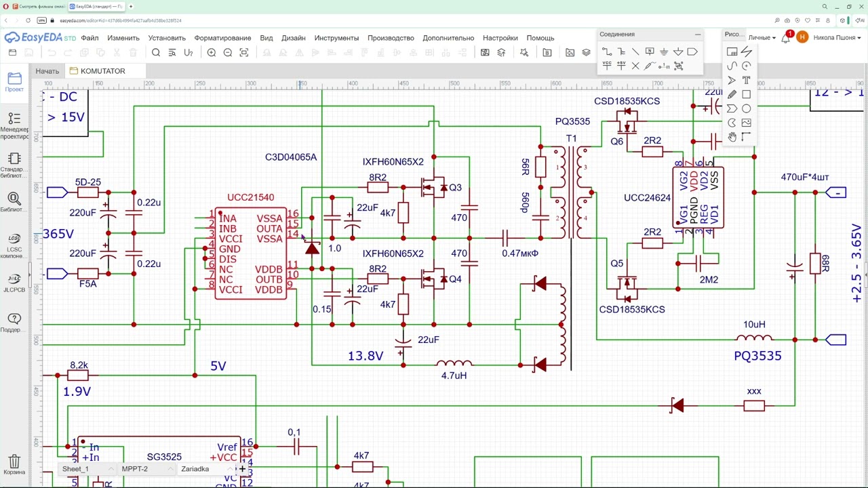Image resolution: width=868 pixels, height=488 pixels.
Task: Open the standard library sidebar panel
Action: click(x=14, y=165)
